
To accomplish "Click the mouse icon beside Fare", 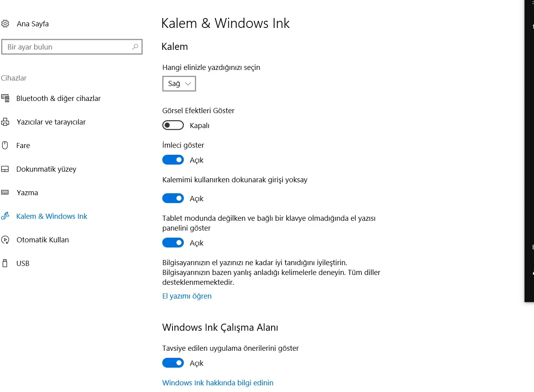I will point(5,146).
